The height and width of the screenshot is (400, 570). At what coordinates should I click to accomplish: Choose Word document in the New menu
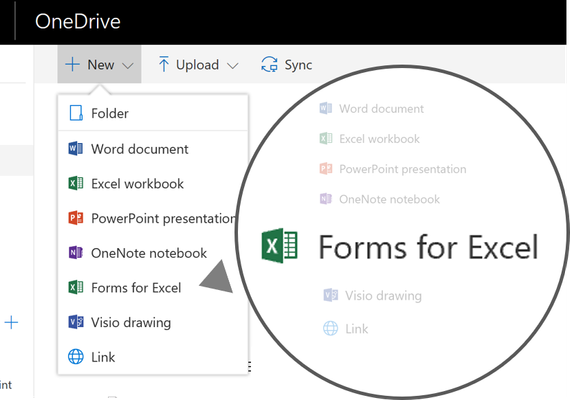[153, 149]
